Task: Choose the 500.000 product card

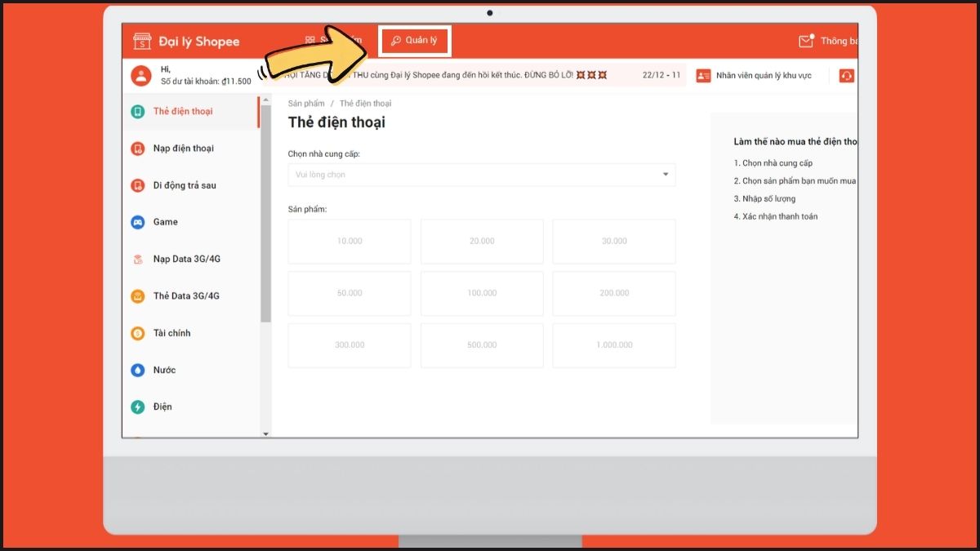Action: (x=482, y=345)
